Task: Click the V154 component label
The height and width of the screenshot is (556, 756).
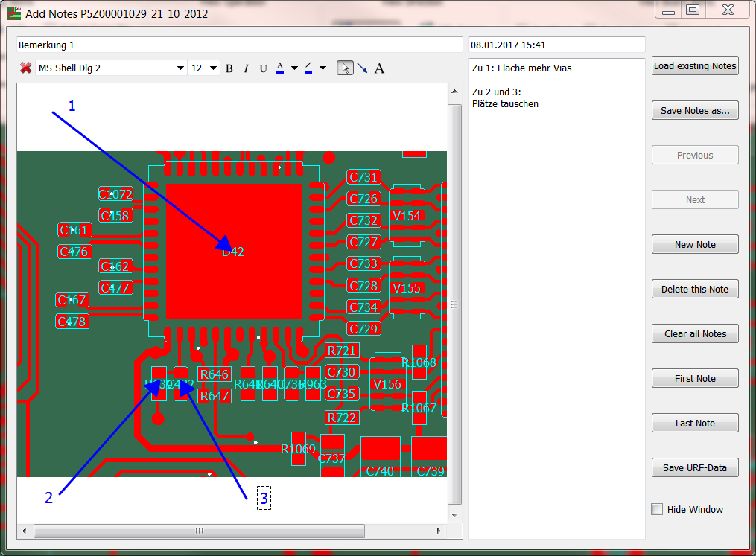Action: pos(407,216)
